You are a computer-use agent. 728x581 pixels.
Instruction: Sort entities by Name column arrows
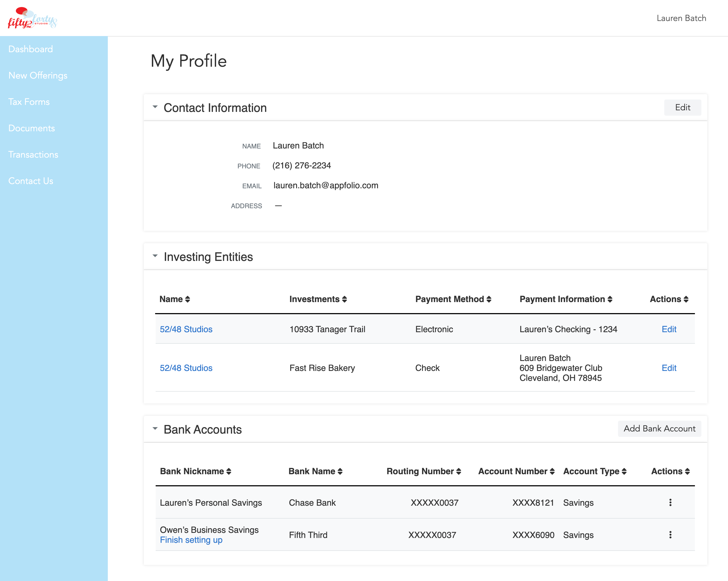[x=188, y=299]
